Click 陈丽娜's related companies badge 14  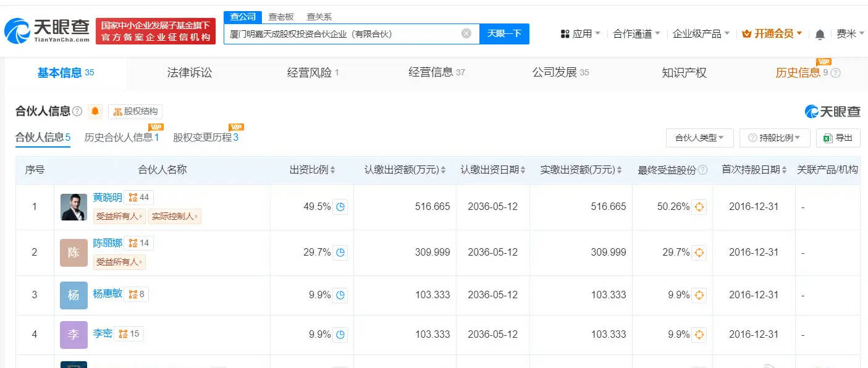pos(139,243)
